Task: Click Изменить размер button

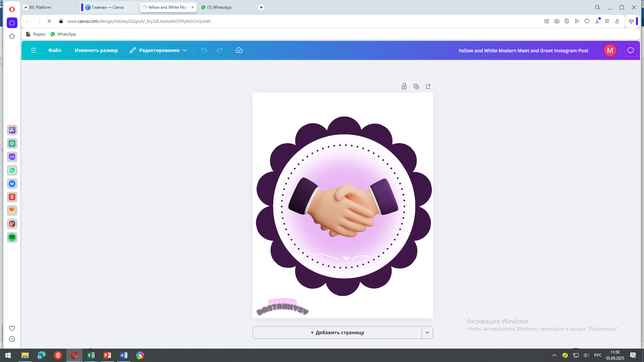Action: tap(96, 50)
